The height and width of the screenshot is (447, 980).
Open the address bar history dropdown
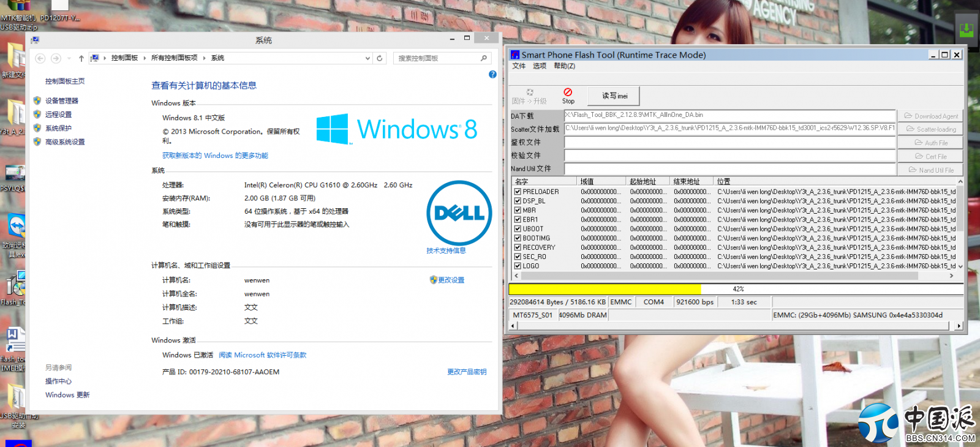point(367,58)
